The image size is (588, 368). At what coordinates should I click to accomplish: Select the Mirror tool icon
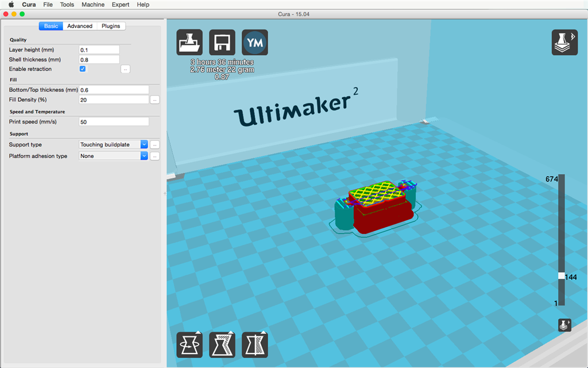[x=255, y=345]
